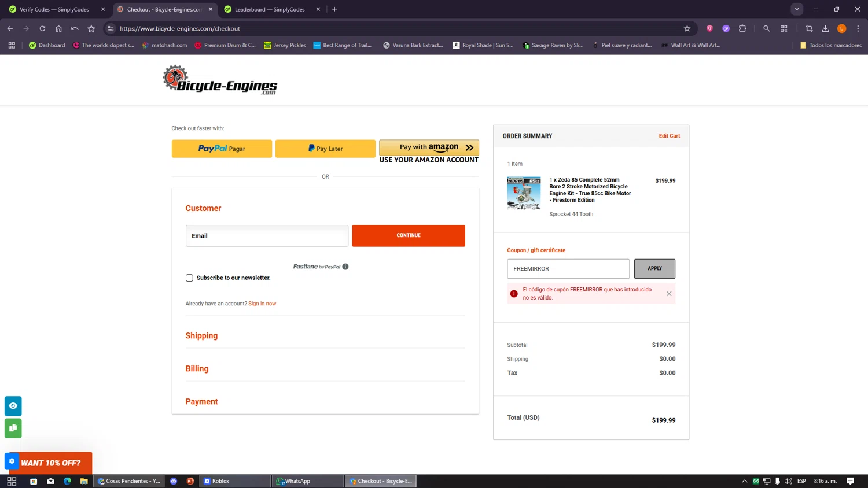Screen dimensions: 868x488
Task: Click the Edit Cart link
Action: tap(670, 136)
